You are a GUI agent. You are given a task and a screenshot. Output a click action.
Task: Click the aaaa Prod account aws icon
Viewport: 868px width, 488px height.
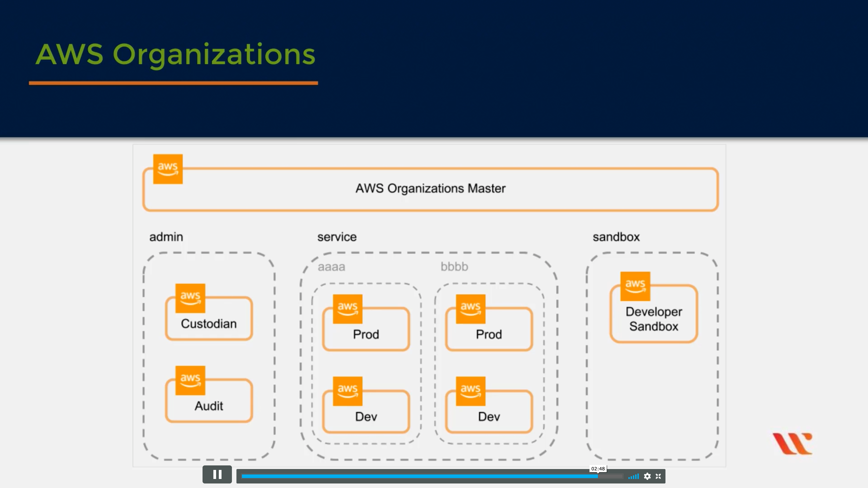pos(347,309)
